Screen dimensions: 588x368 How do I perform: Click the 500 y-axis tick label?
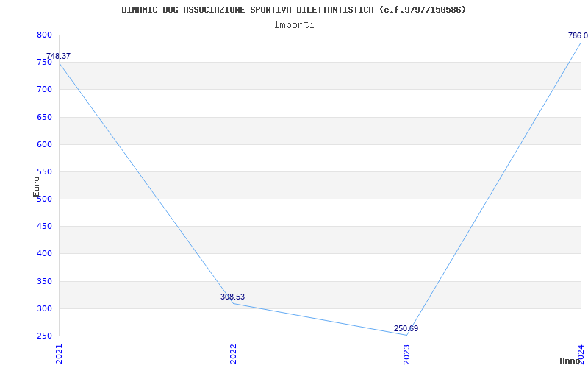(x=44, y=199)
